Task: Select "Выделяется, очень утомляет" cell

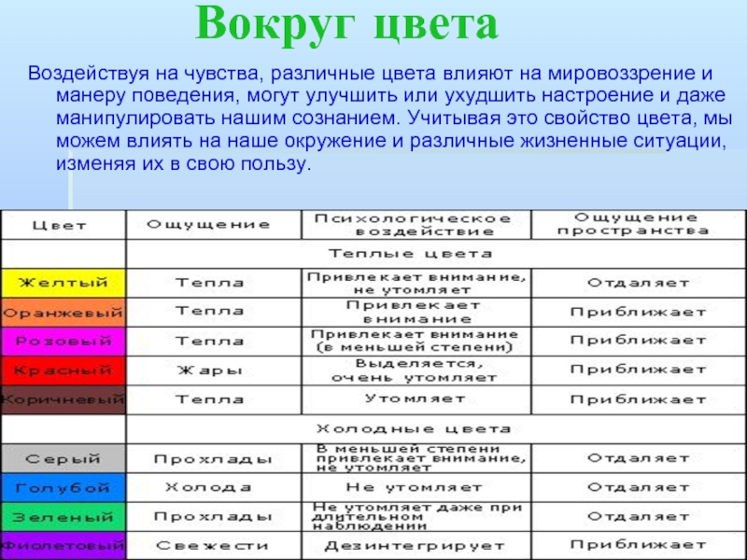Action: (415, 371)
